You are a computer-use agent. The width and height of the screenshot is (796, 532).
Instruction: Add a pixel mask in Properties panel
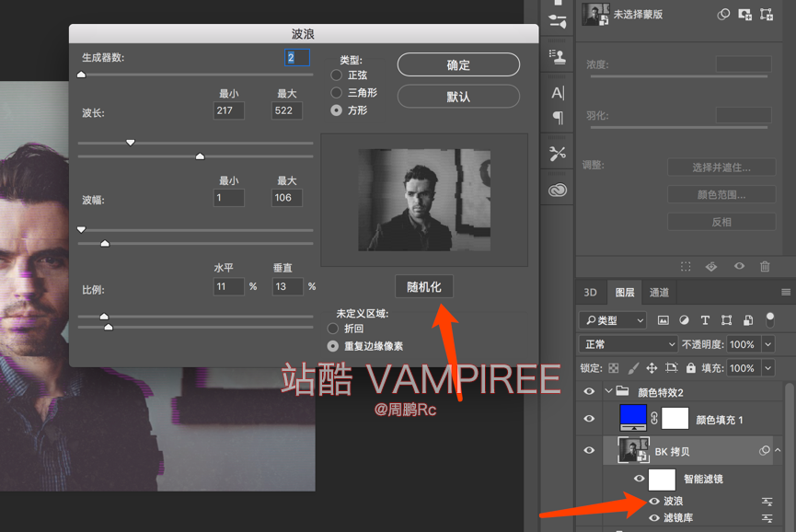[744, 14]
